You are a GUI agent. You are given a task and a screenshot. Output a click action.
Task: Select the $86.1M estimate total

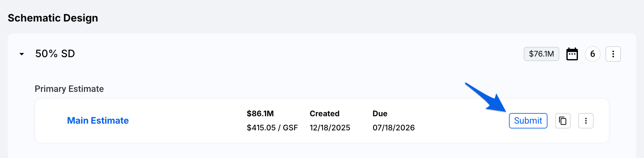pos(260,113)
